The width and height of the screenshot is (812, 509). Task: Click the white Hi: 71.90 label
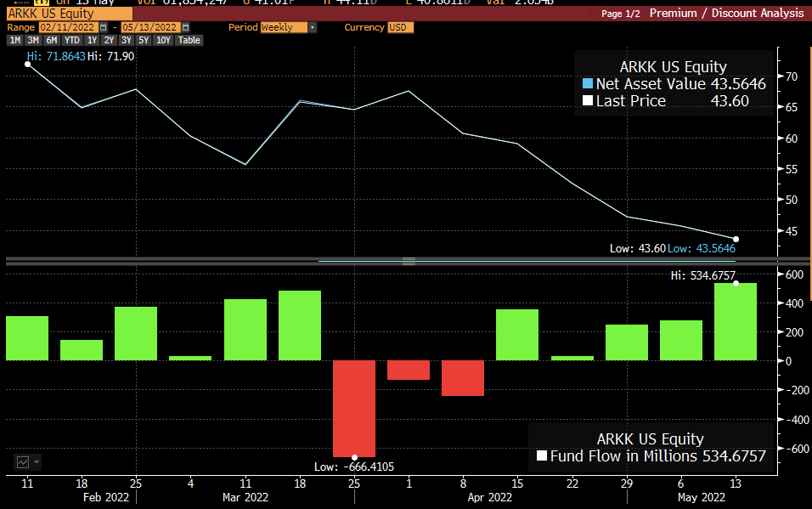[x=110, y=56]
